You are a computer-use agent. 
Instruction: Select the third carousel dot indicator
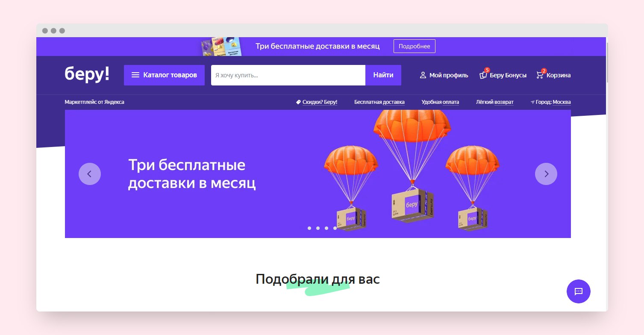[326, 228]
